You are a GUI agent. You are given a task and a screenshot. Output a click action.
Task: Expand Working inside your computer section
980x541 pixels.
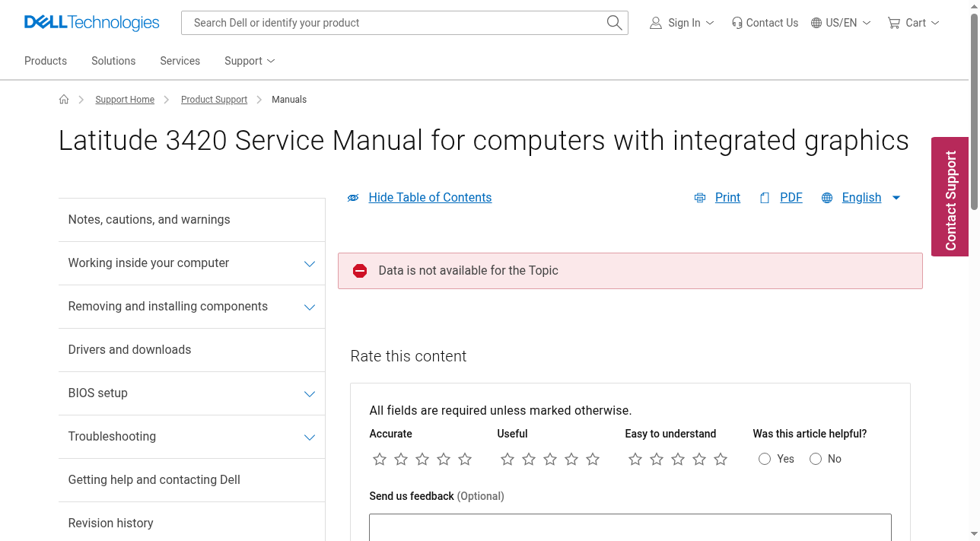pos(310,264)
